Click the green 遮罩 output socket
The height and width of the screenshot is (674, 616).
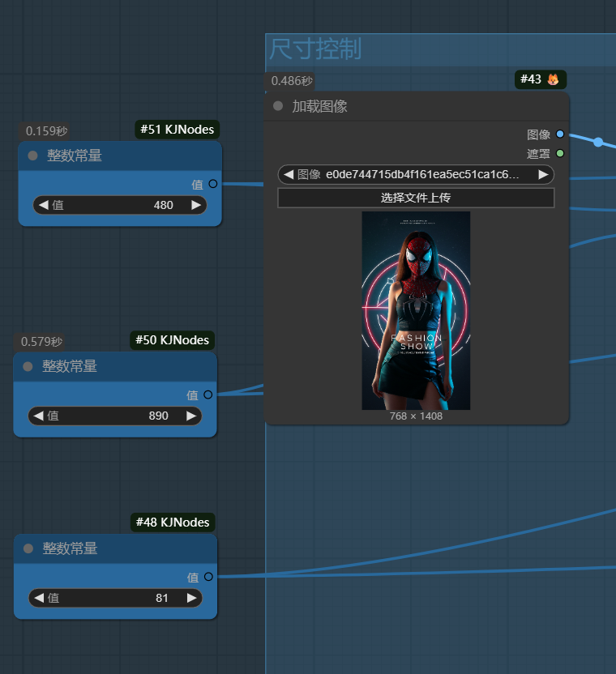(559, 153)
